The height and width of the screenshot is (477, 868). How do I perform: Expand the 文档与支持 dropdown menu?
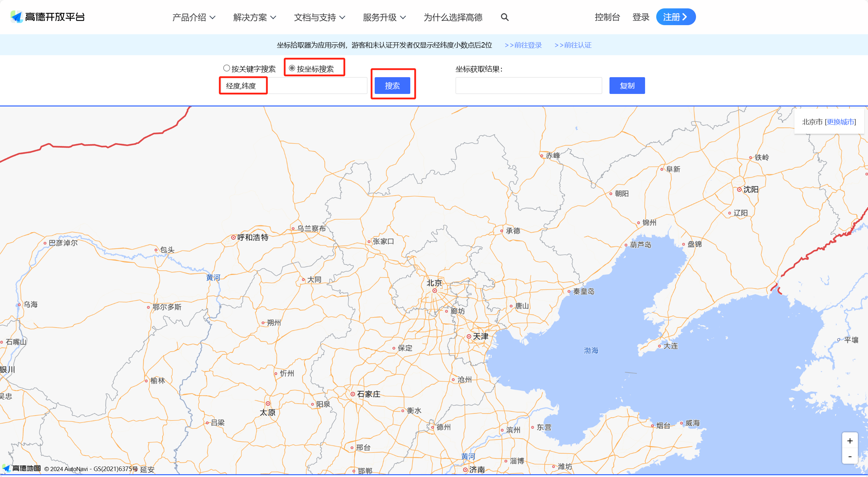coord(319,17)
